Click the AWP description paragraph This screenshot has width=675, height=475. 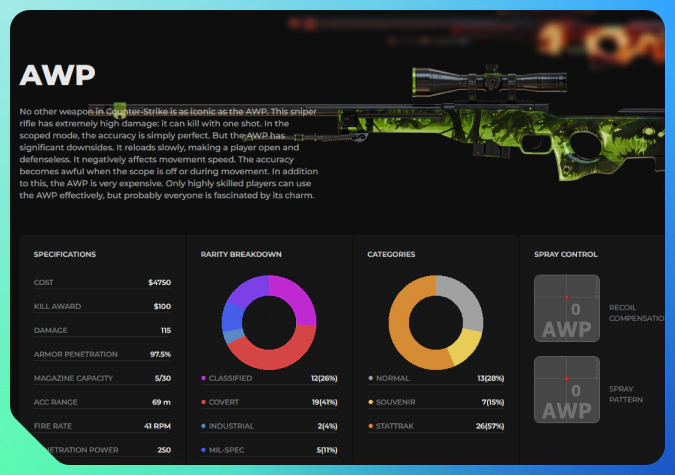169,153
